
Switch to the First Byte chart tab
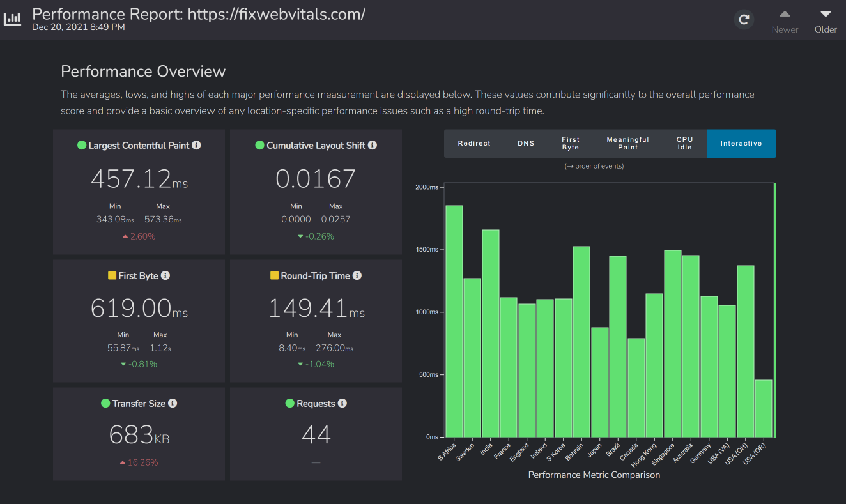(571, 143)
